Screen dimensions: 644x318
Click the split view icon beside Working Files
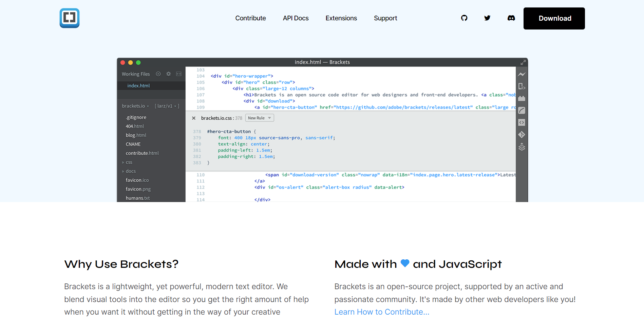tap(178, 74)
